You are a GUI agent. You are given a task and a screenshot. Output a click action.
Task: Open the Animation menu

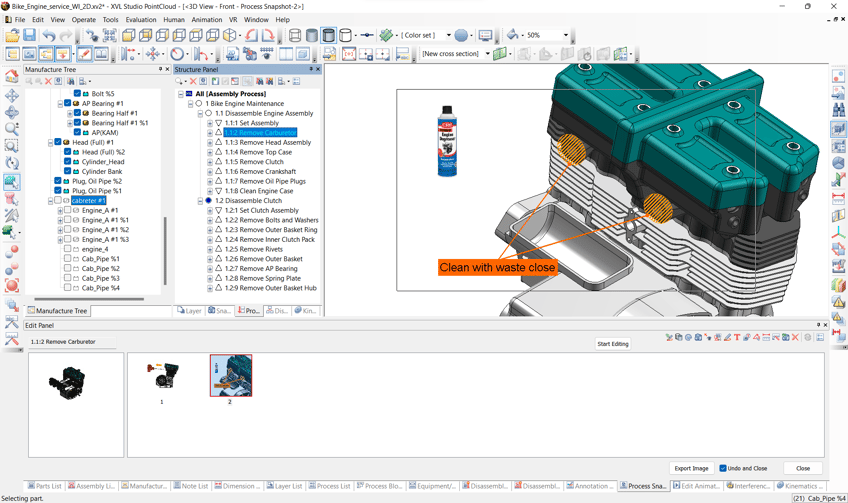pyautogui.click(x=206, y=19)
